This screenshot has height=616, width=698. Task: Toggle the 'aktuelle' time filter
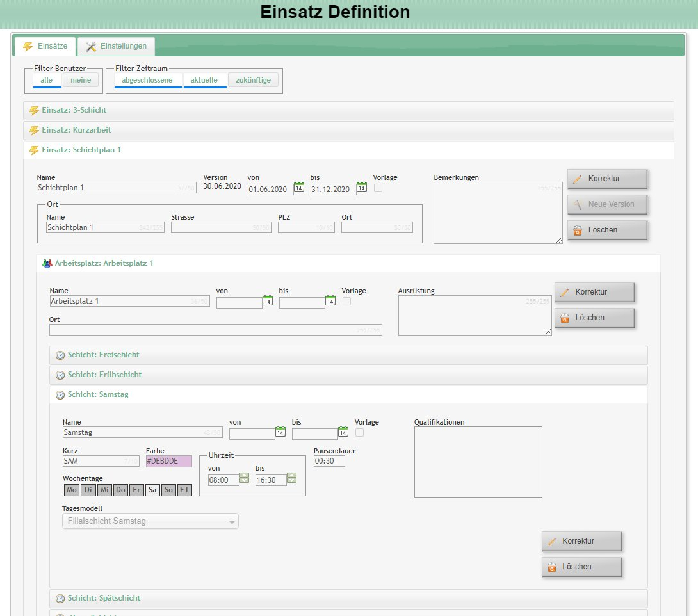[204, 80]
